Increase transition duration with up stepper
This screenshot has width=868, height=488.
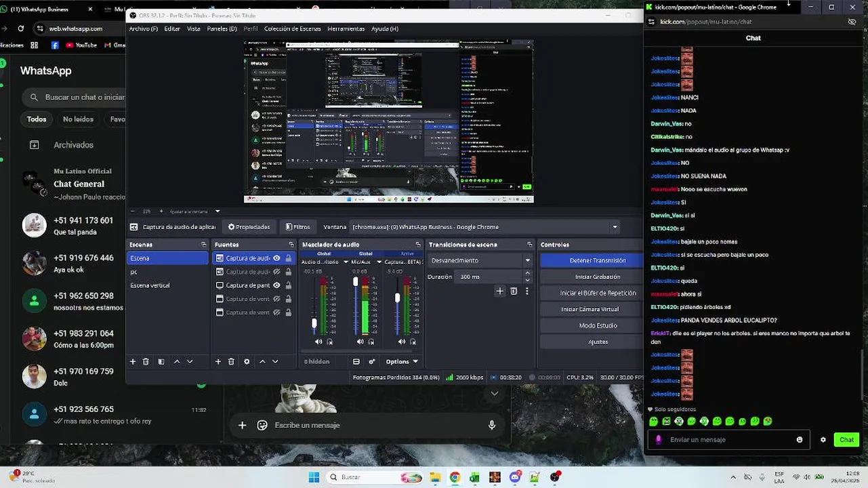click(x=527, y=273)
